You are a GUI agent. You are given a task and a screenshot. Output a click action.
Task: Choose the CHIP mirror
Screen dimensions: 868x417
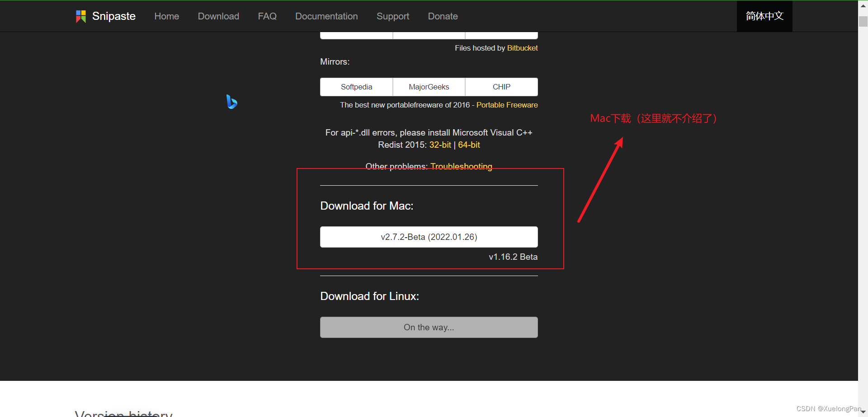tap(501, 87)
